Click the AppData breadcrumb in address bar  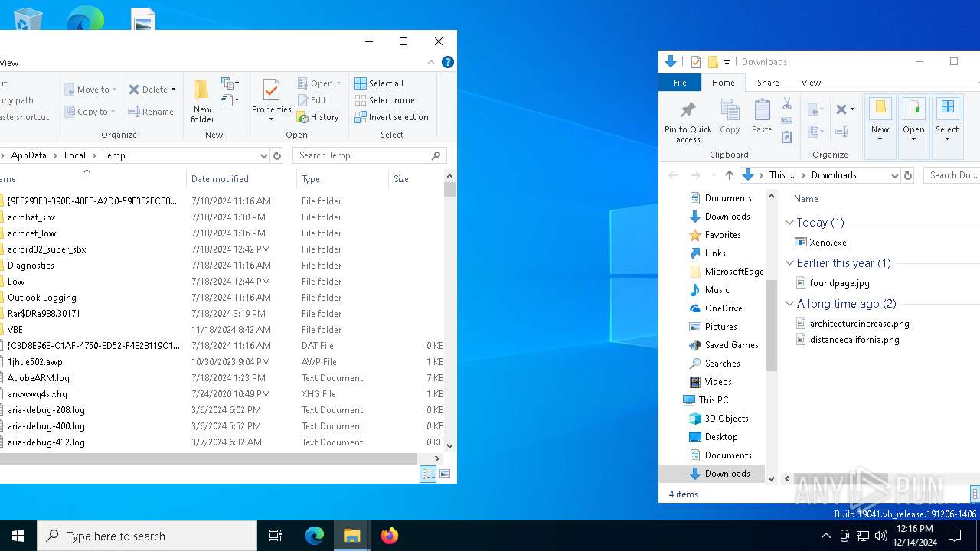(x=29, y=155)
